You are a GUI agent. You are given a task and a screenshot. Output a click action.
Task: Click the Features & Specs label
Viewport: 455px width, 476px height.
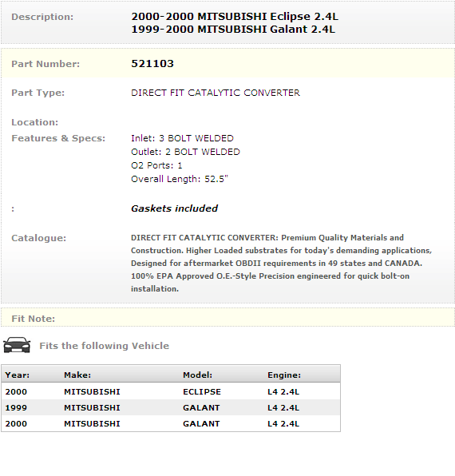[58, 138]
